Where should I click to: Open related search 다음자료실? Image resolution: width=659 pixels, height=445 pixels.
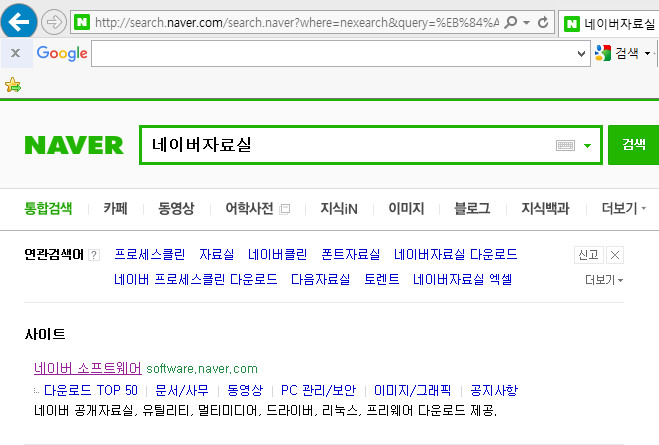point(321,279)
